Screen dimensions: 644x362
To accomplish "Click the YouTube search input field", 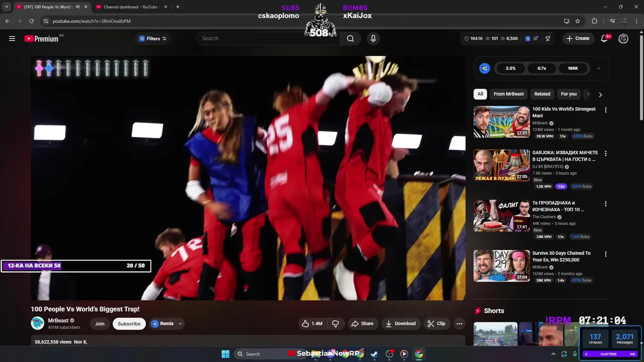I will (x=268, y=38).
